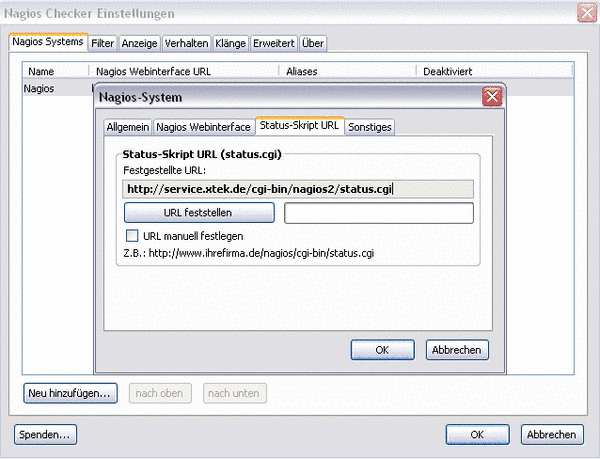This screenshot has height=459, width=600.
Task: Click the empty field beside URL feststellen
Action: (378, 213)
